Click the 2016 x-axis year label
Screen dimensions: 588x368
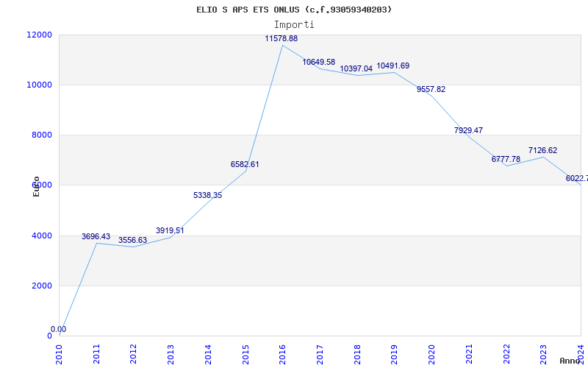pos(283,354)
